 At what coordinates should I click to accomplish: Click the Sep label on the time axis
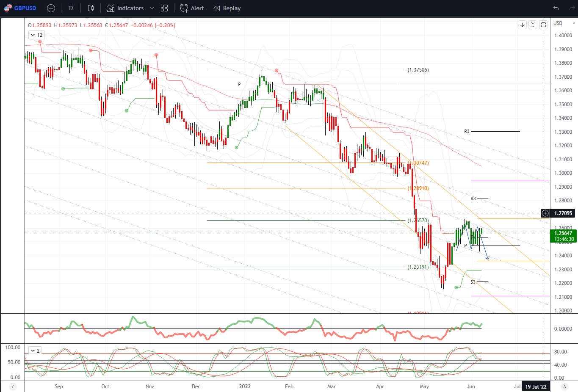click(59, 386)
